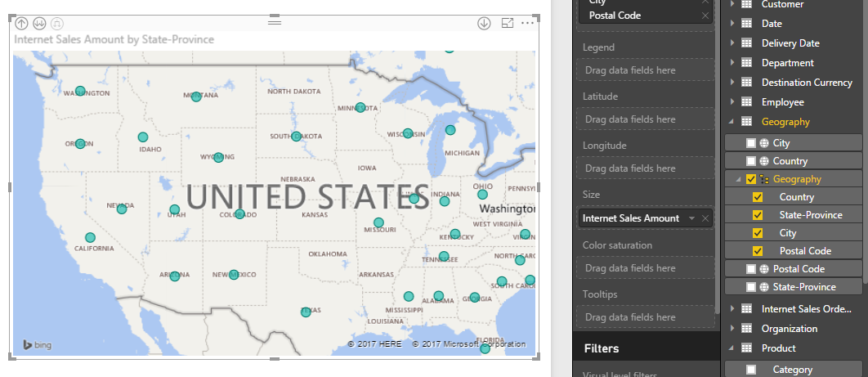This screenshot has height=377, width=868.
Task: Select the Montana bubble on map
Action: (x=196, y=96)
